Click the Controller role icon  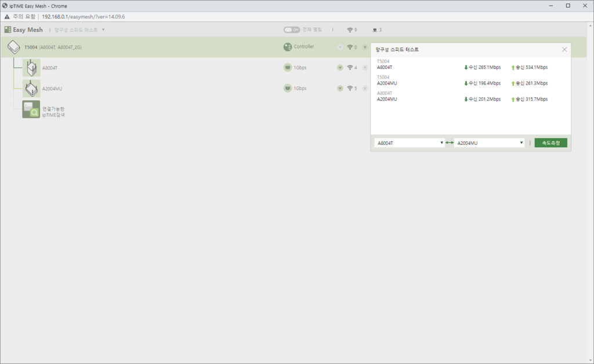[288, 47]
